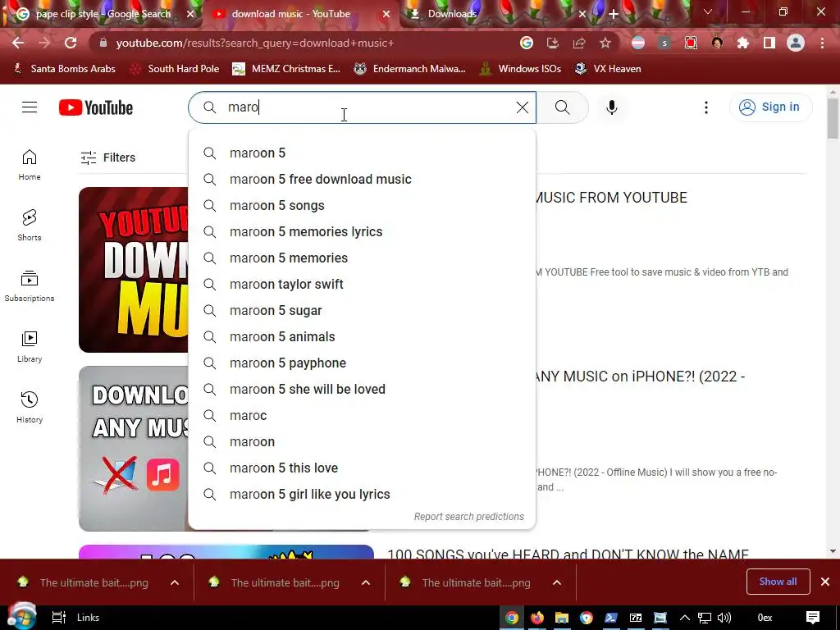Open the tab search dropdown chevron
This screenshot has height=630, width=840.
[708, 11]
